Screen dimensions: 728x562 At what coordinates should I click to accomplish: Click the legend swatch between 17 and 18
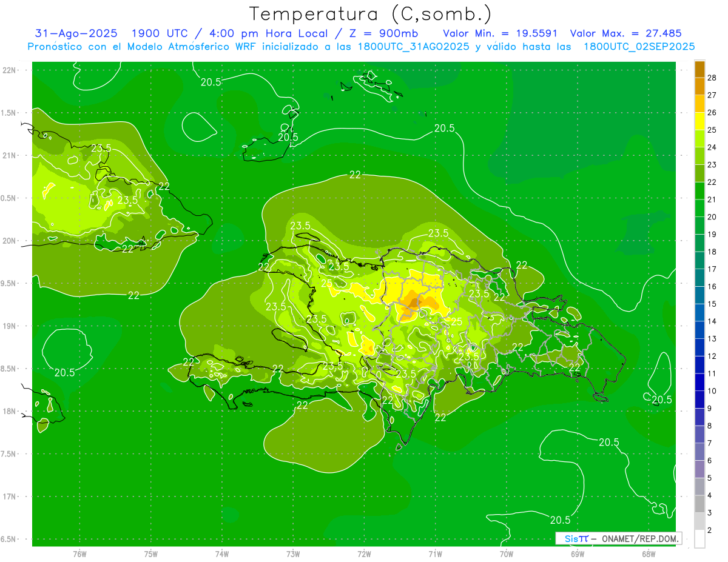click(x=699, y=261)
